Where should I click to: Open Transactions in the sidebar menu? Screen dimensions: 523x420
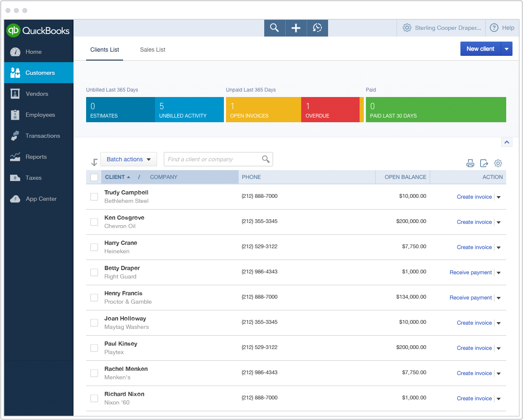(x=39, y=136)
